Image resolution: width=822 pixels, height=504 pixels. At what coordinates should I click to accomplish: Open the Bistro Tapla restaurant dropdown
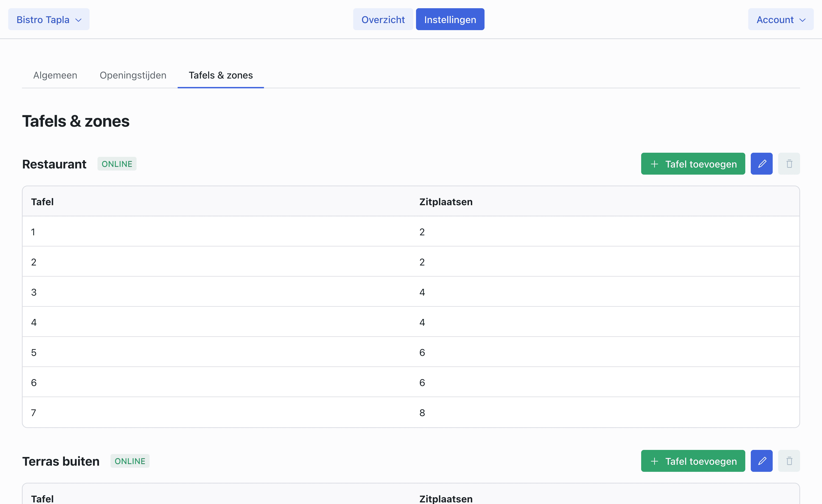click(49, 20)
